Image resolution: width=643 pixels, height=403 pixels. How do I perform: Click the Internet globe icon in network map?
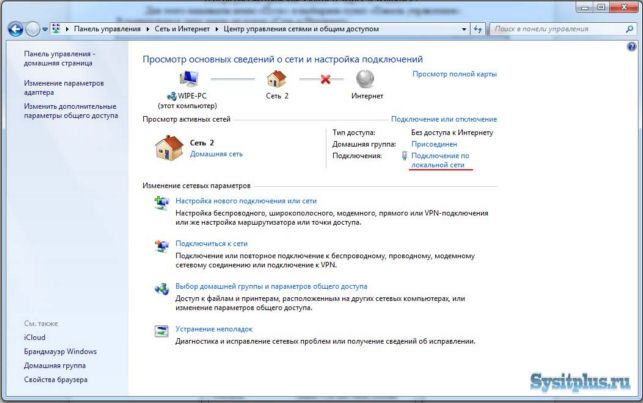click(365, 79)
